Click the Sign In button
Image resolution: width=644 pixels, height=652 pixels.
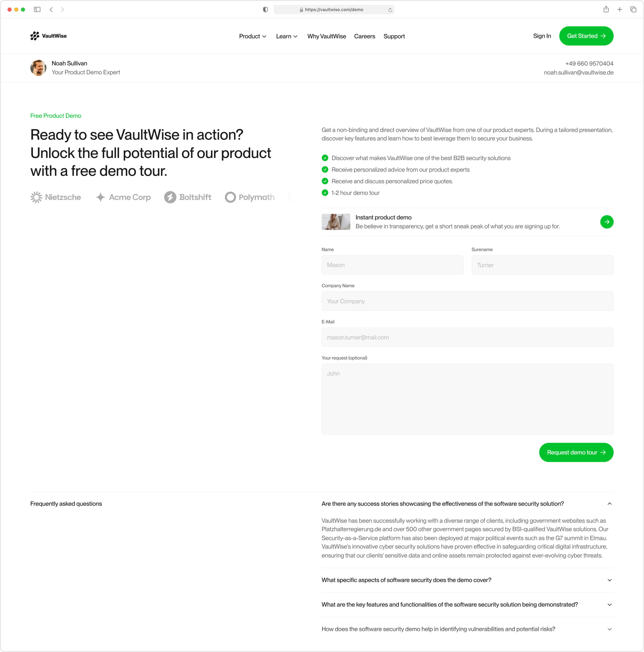[541, 36]
